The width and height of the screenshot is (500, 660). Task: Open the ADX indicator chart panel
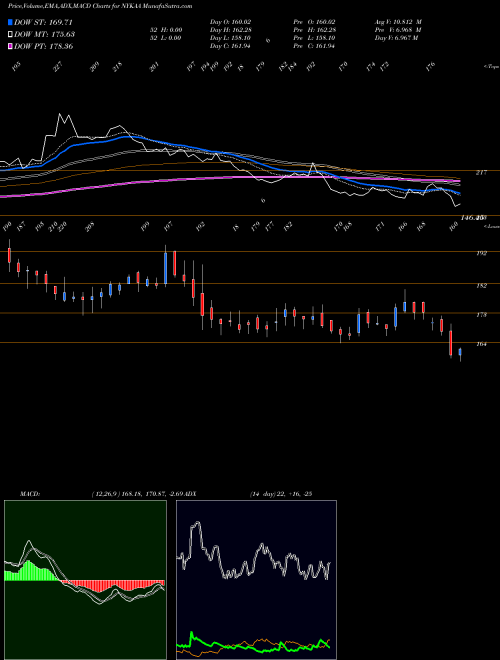(x=256, y=580)
